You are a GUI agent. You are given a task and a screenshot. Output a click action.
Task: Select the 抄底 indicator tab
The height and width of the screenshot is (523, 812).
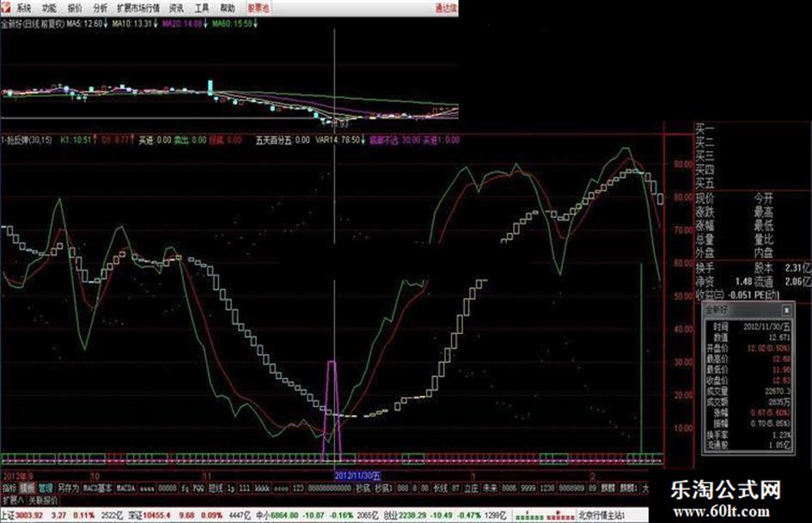(x=363, y=488)
